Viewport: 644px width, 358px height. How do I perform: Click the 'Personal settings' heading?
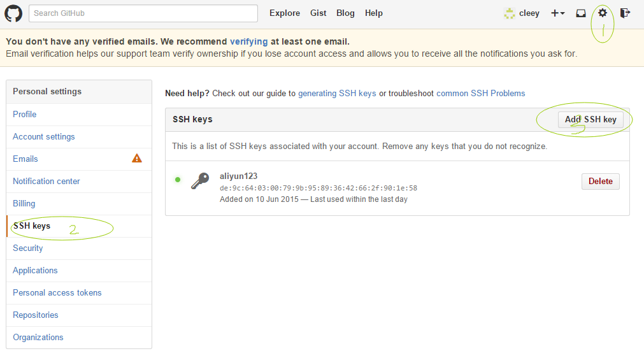pyautogui.click(x=47, y=92)
